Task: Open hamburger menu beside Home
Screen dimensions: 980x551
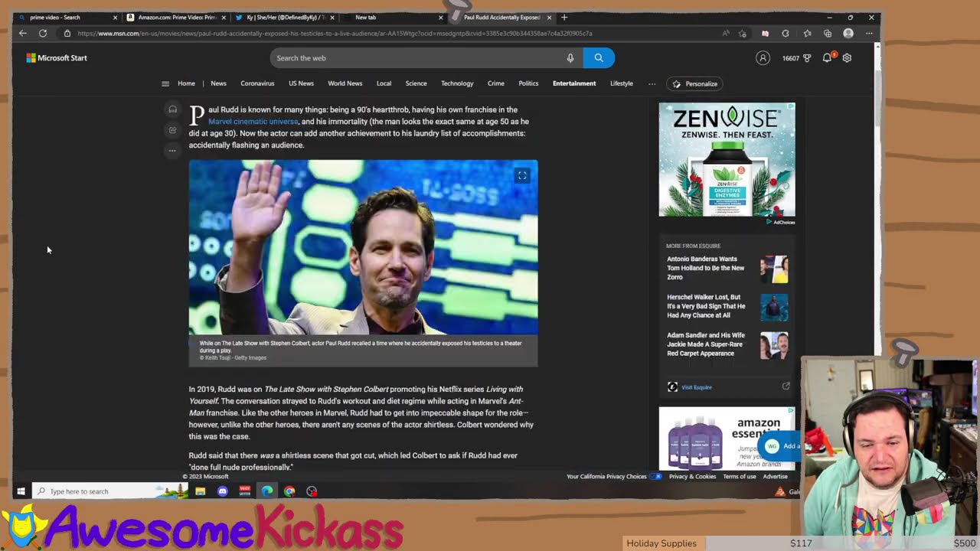Action: [165, 83]
